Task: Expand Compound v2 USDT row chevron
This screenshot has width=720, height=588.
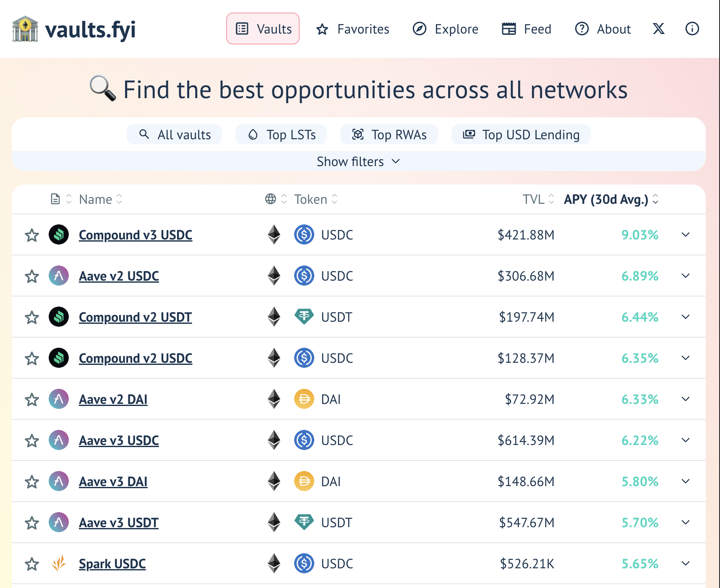Action: (x=686, y=317)
